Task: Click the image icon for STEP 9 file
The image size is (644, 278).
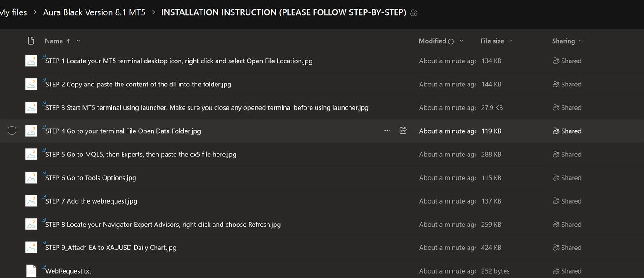Action: point(31,248)
